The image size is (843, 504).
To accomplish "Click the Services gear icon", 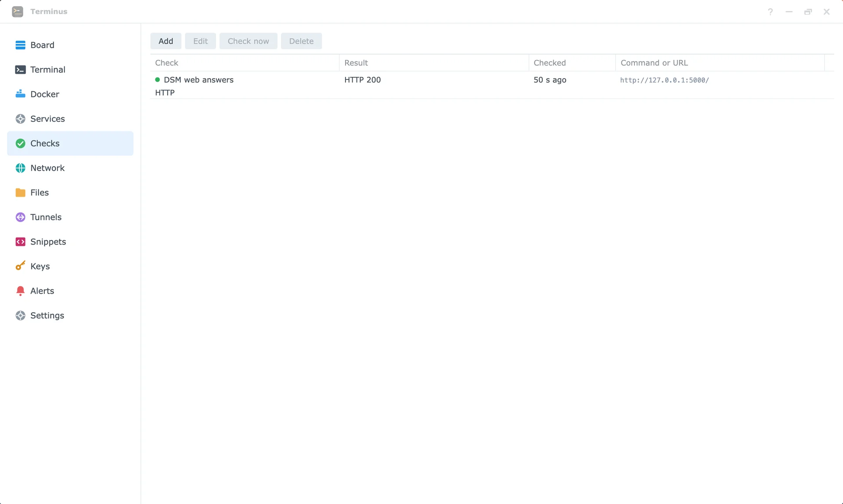I will pos(20,119).
